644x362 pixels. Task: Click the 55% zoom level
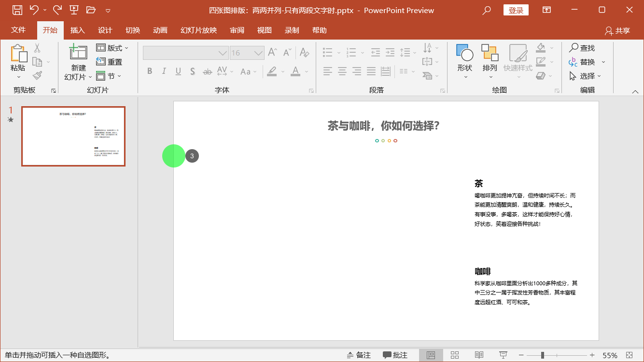click(x=610, y=355)
